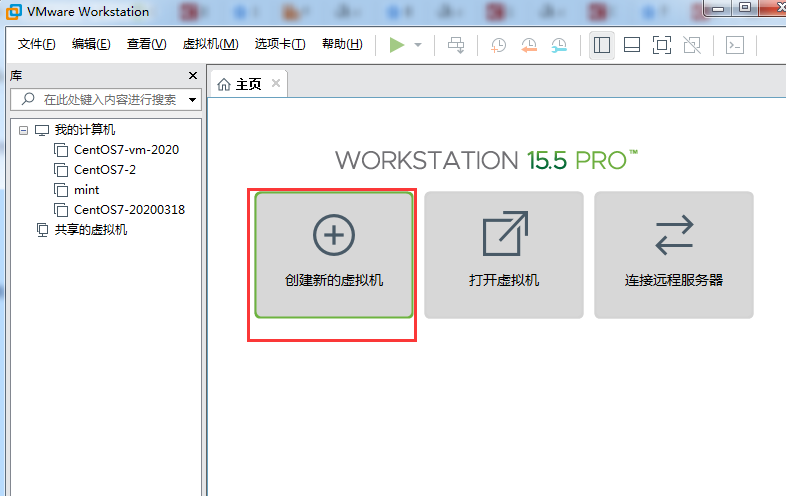Toggle Unity mode icon
Image resolution: width=786 pixels, height=496 pixels.
pyautogui.click(x=692, y=45)
